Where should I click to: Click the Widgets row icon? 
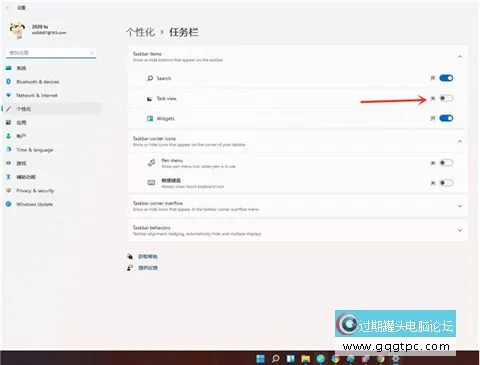[x=150, y=118]
